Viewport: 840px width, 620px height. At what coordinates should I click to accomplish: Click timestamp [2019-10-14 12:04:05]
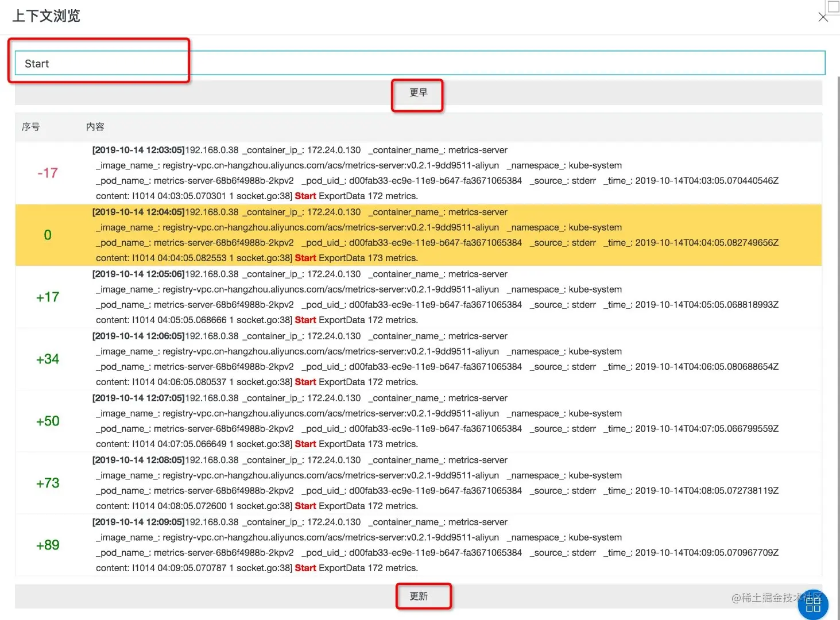138,212
